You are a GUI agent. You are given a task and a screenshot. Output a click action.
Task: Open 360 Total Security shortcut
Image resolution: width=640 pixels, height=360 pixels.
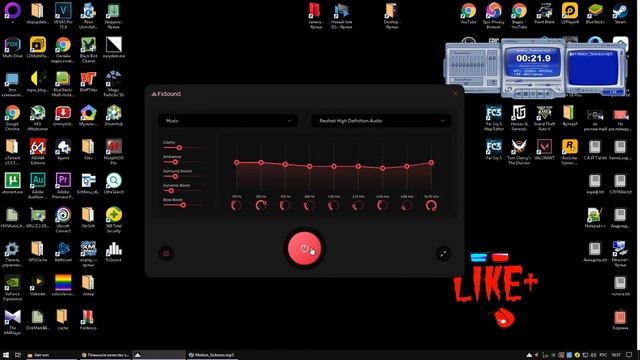(113, 220)
